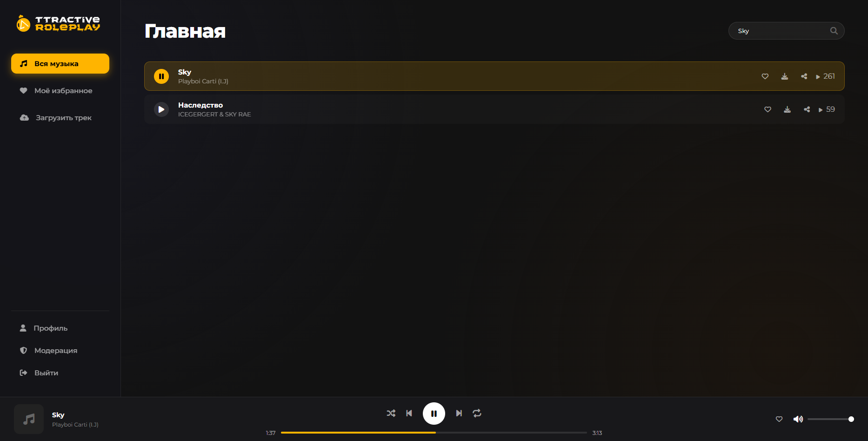Screen dimensions: 868x441
Task: Like the Sky track with heart icon
Action: click(765, 76)
